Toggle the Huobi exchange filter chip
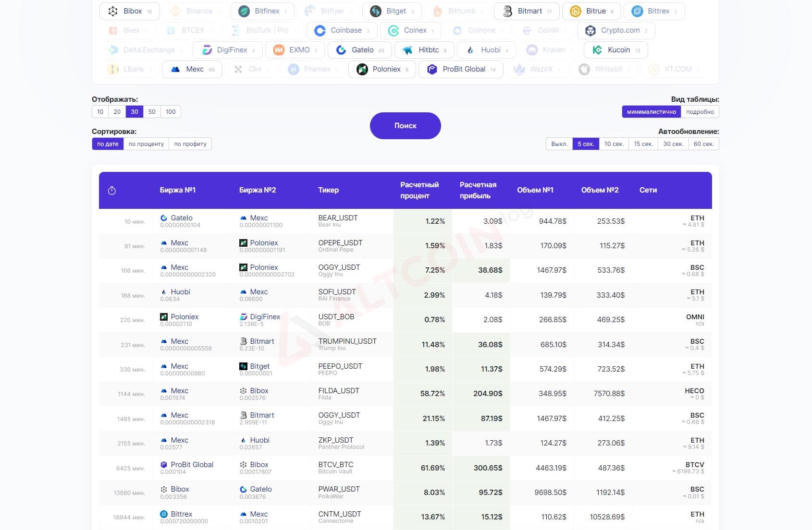This screenshot has width=812, height=530. point(486,50)
